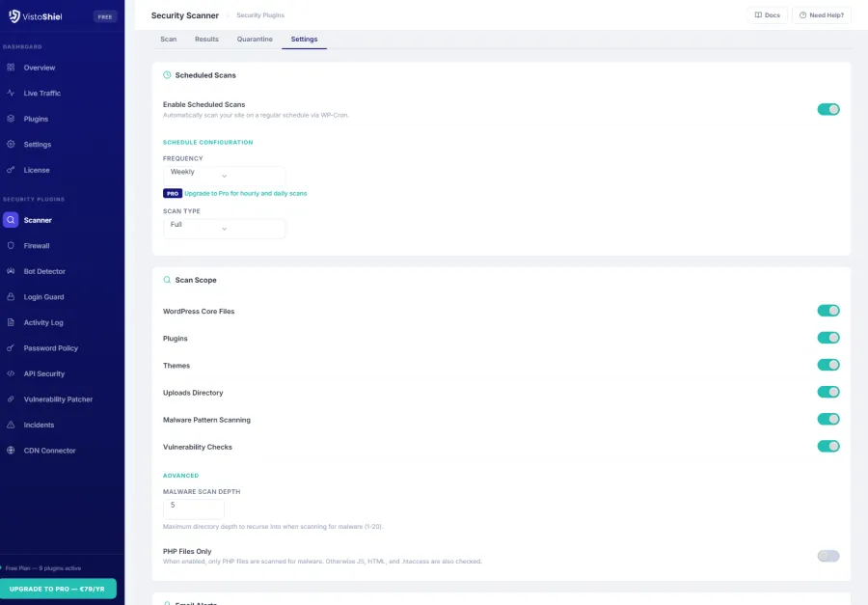Screen dimensions: 868x605
Task: Select the Activity Log icon
Action: [12, 322]
